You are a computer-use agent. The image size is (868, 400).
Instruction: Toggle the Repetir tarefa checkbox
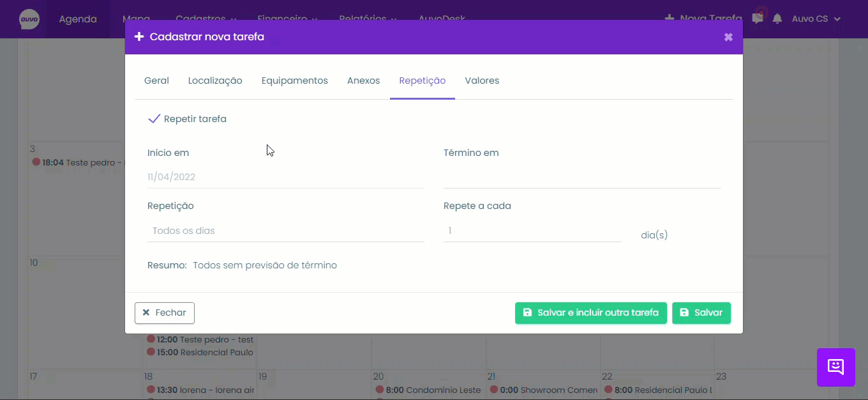click(x=154, y=119)
